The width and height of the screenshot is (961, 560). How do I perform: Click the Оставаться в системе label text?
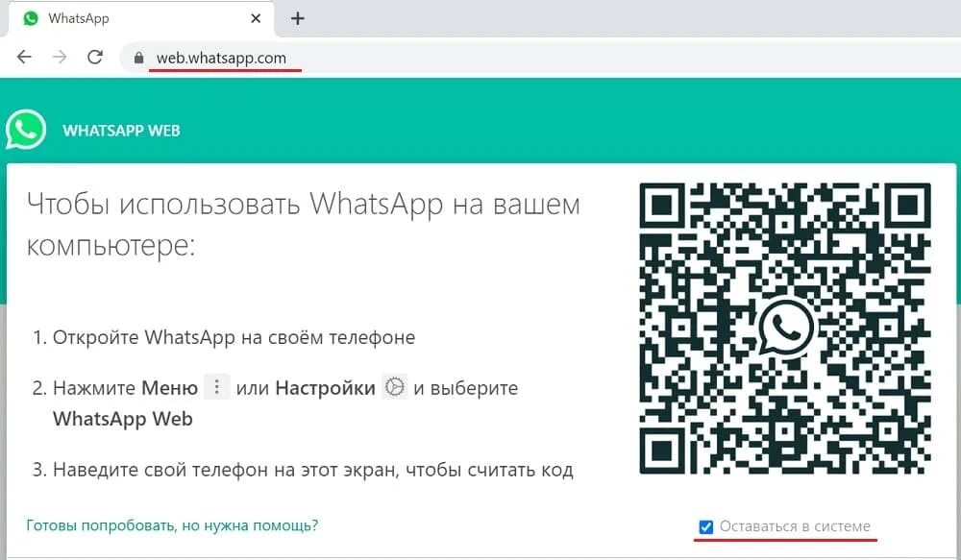click(795, 526)
